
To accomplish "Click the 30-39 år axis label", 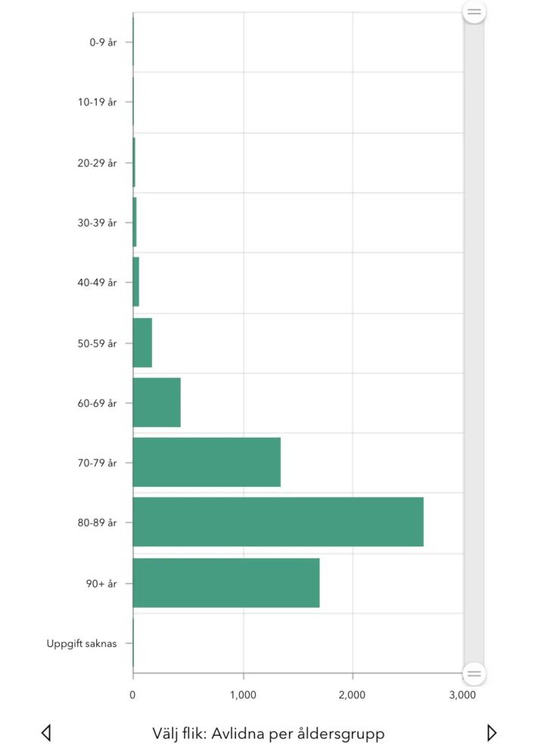I will (97, 223).
